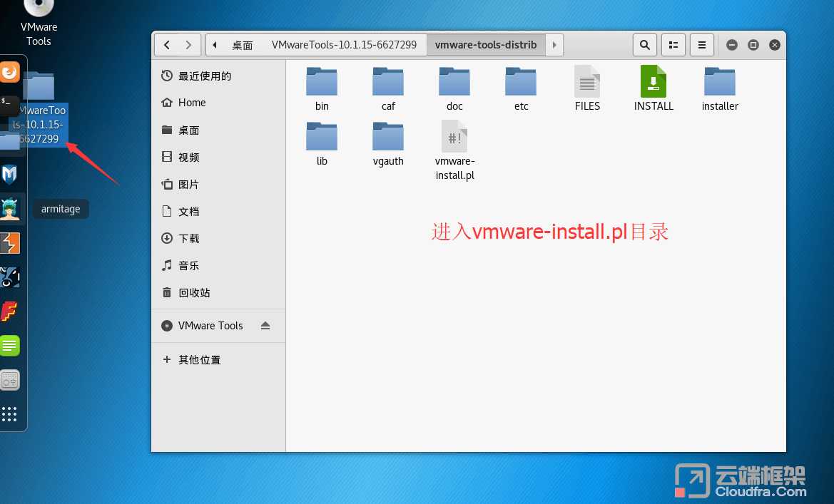Navigate to 桌面 in the path bar
The width and height of the screenshot is (834, 504).
[x=242, y=45]
